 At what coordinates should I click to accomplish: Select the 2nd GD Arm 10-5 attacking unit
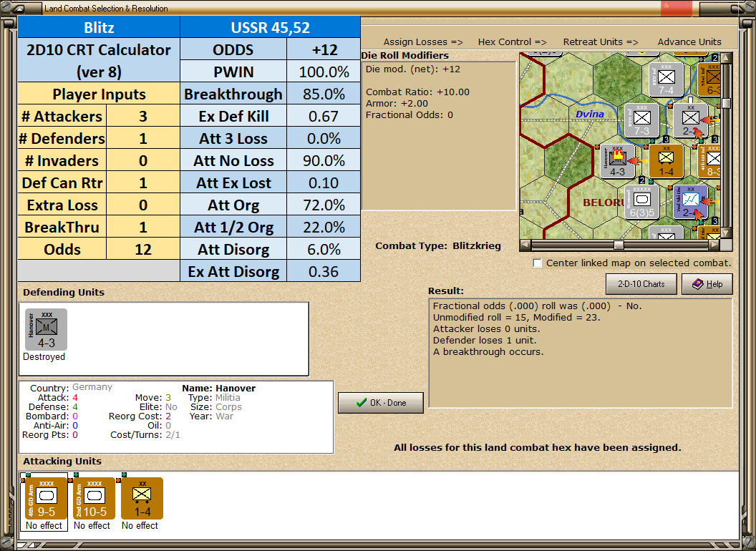point(94,498)
